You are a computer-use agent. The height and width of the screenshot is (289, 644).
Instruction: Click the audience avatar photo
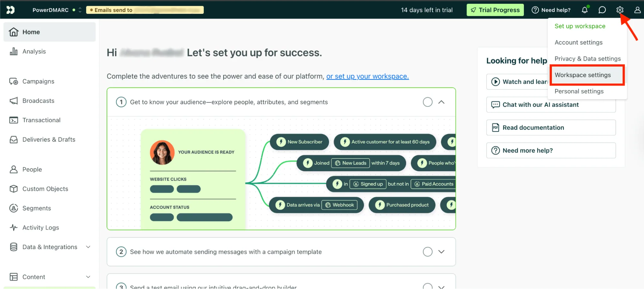[x=162, y=153]
